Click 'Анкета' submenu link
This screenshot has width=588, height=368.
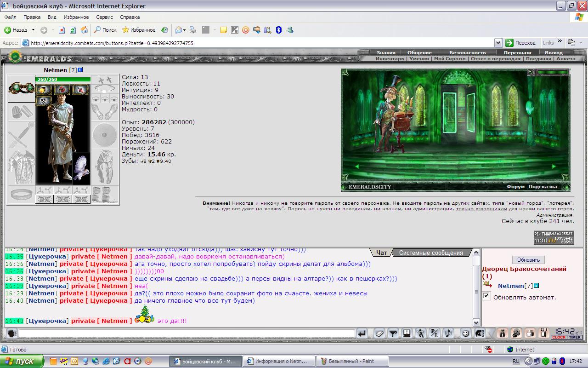click(565, 59)
